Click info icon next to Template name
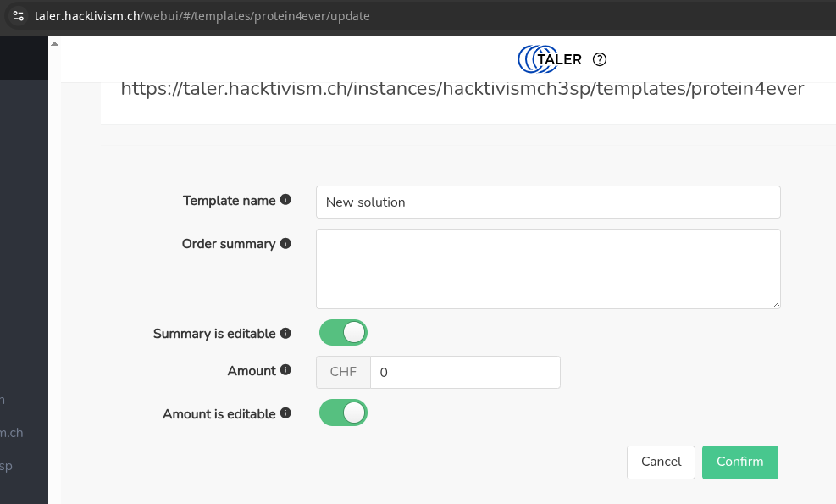This screenshot has width=836, height=504. pos(285,199)
